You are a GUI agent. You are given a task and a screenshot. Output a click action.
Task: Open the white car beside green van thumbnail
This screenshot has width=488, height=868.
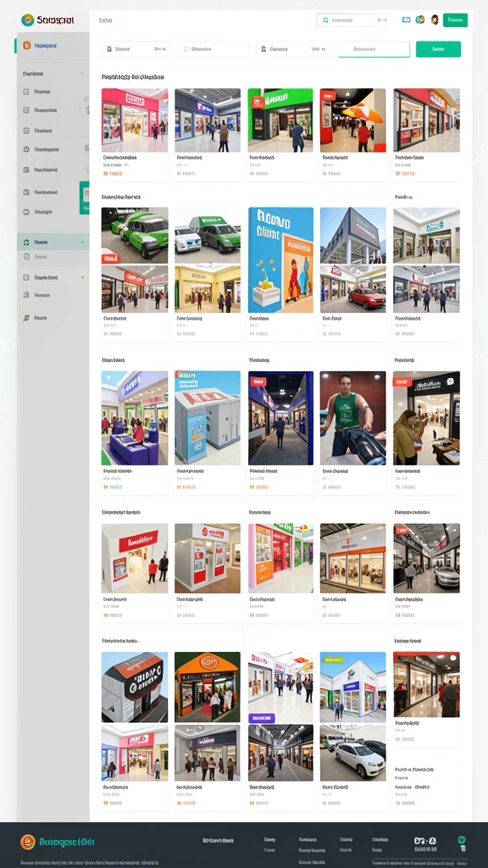click(208, 236)
